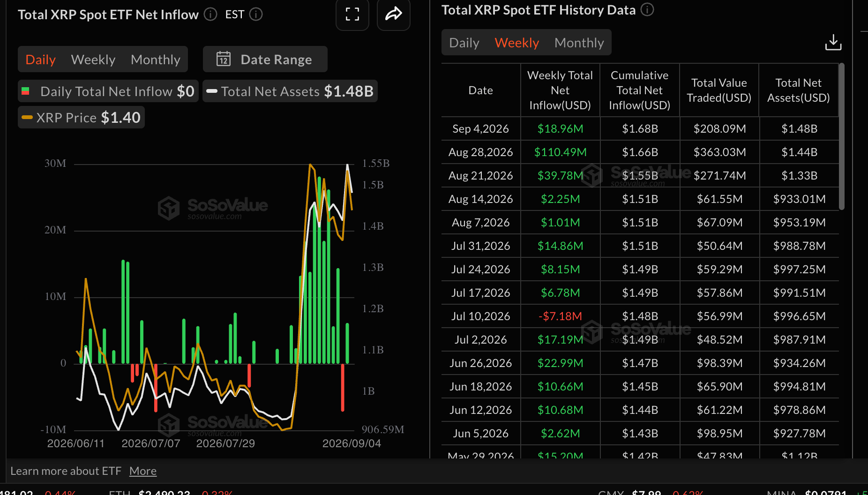This screenshot has width=868, height=495.
Task: Click the $110.49M weekly inflow value
Action: (561, 152)
